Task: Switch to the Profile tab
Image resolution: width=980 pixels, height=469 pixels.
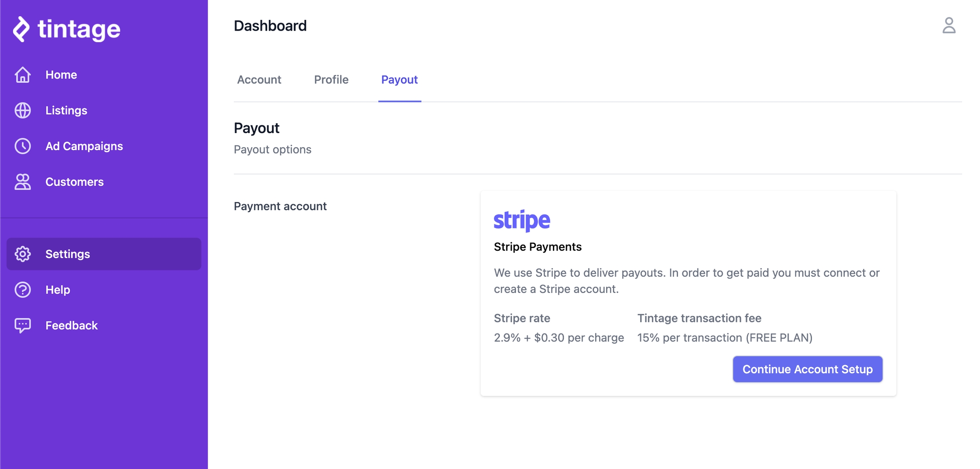Action: [331, 80]
